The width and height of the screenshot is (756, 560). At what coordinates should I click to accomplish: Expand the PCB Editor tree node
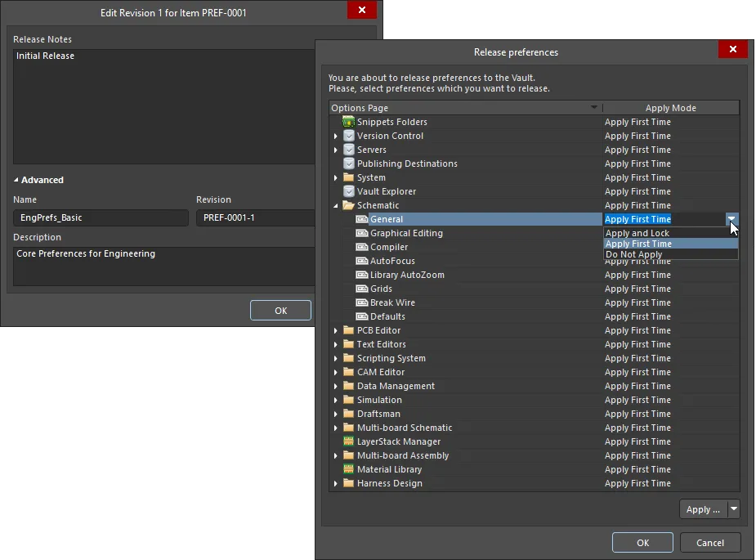pyautogui.click(x=336, y=331)
